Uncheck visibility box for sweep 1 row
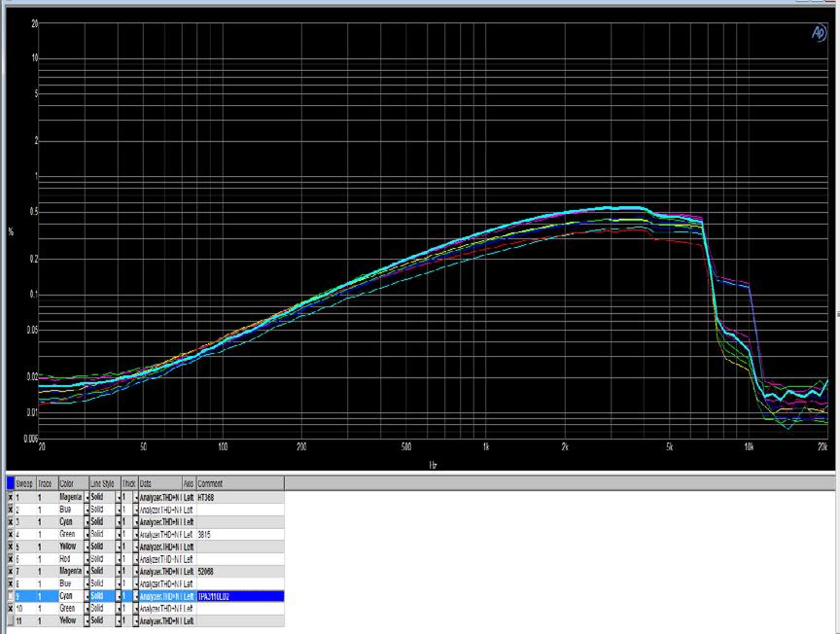 pos(11,497)
